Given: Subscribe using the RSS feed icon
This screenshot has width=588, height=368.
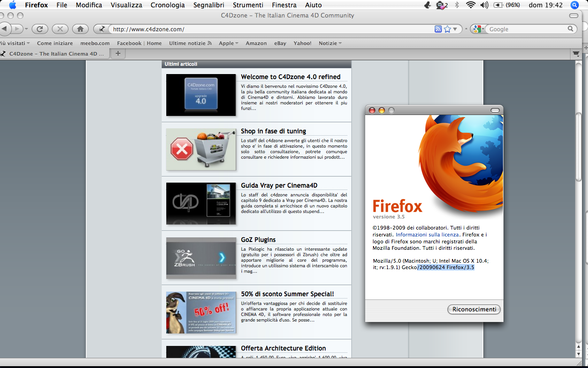Looking at the screenshot, I should [438, 29].
